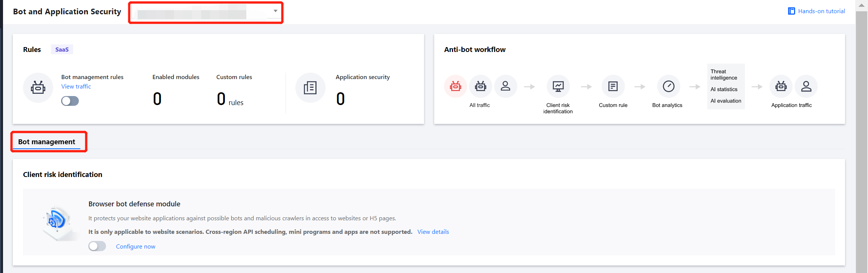Click the SaaS tag next to Rules
The height and width of the screenshot is (273, 868).
tap(62, 49)
